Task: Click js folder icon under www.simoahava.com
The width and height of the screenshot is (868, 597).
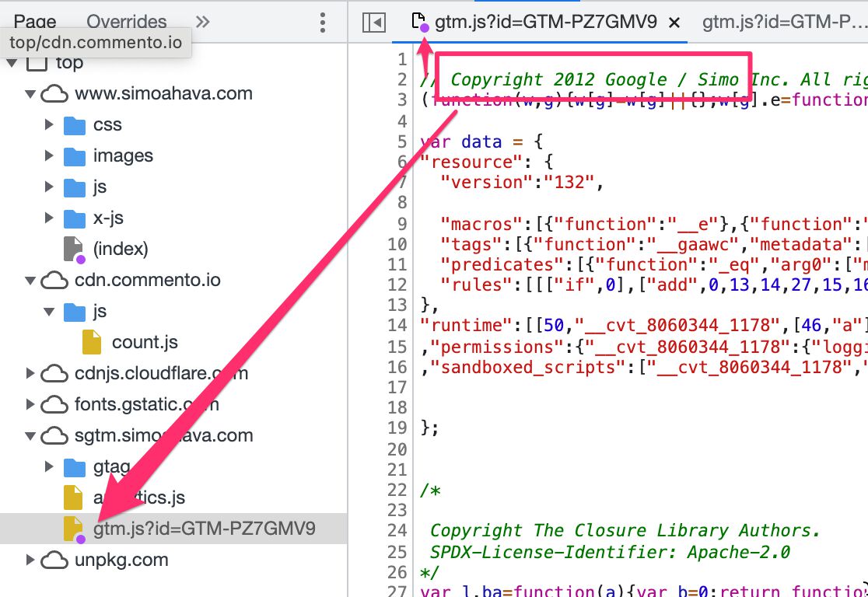Action: [74, 187]
